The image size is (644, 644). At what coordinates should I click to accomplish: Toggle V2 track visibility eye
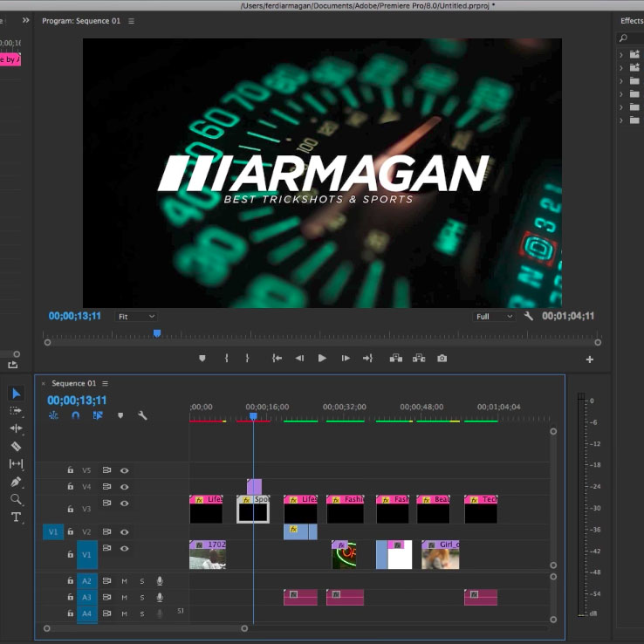point(125,532)
